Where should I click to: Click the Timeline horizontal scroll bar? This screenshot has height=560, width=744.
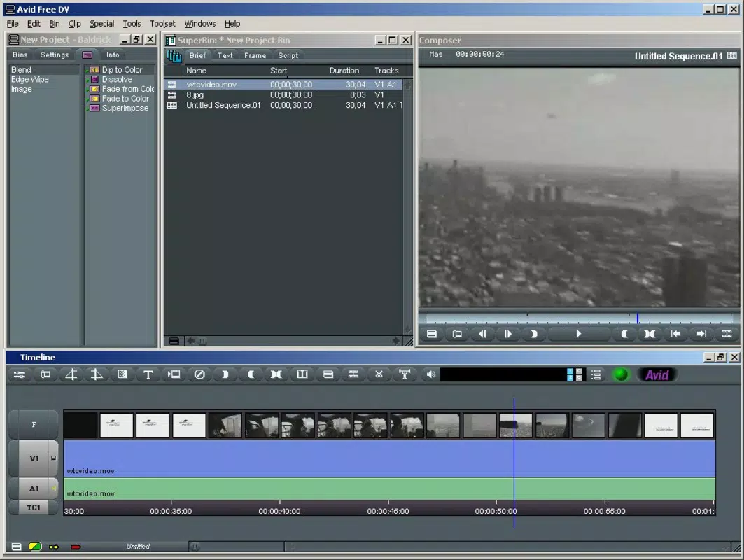(507, 547)
